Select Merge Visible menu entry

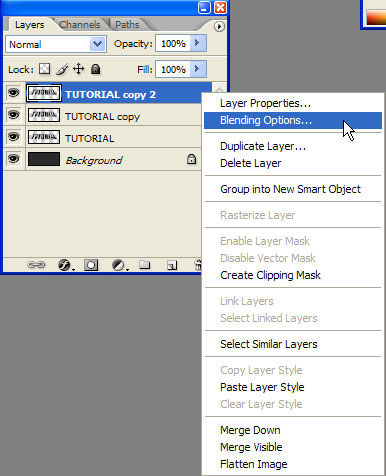tap(293, 447)
